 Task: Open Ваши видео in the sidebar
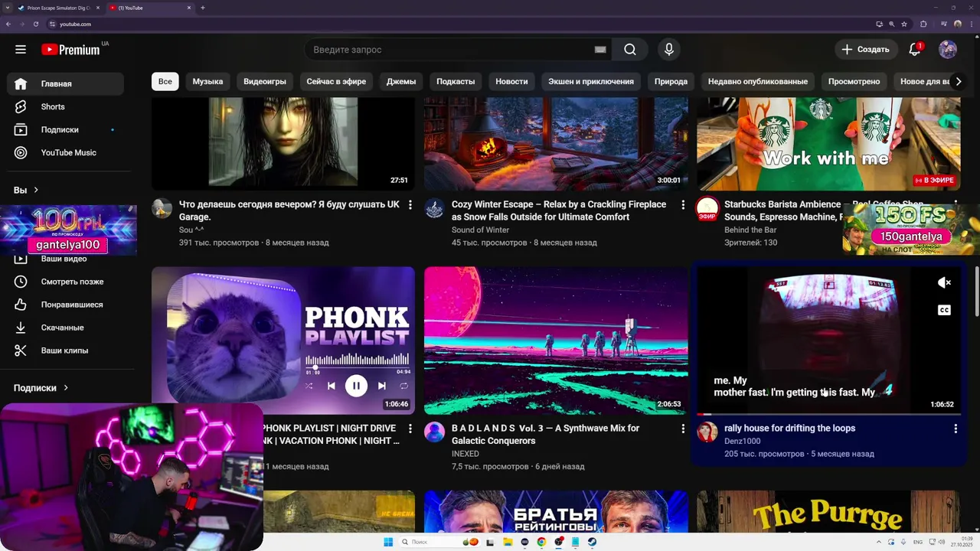click(x=65, y=259)
